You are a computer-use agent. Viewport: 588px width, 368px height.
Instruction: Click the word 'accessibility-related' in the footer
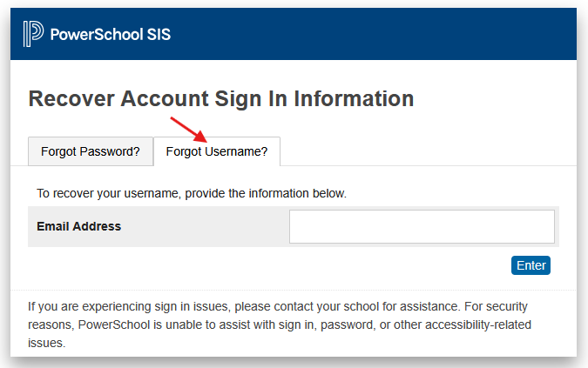tap(478, 325)
